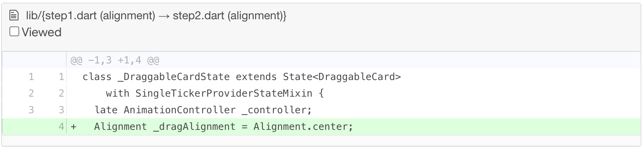644x148 pixels.
Task: Select old line number 1
Action: 31,77
